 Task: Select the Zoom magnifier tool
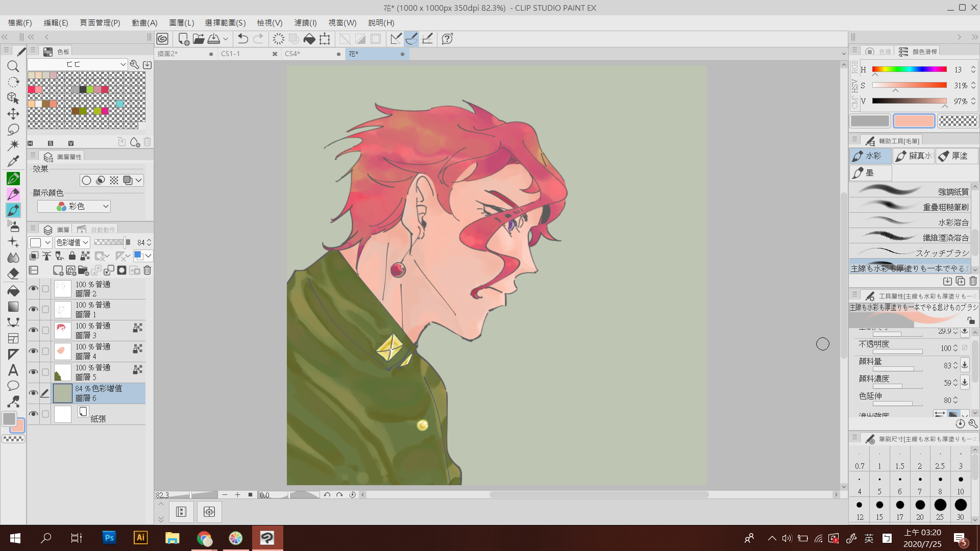point(13,66)
